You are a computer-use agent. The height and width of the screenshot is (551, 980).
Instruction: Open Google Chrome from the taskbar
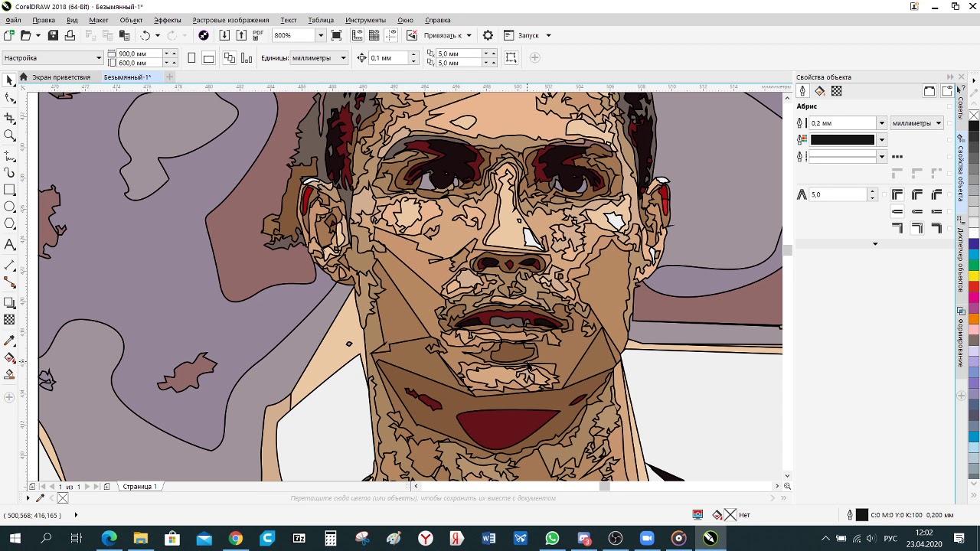click(x=235, y=538)
